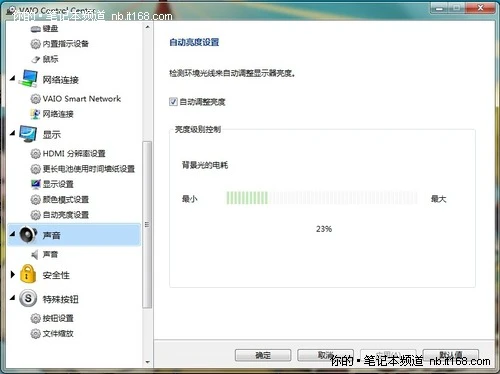Open the 鼠标 settings item
500x374 pixels.
[51, 59]
